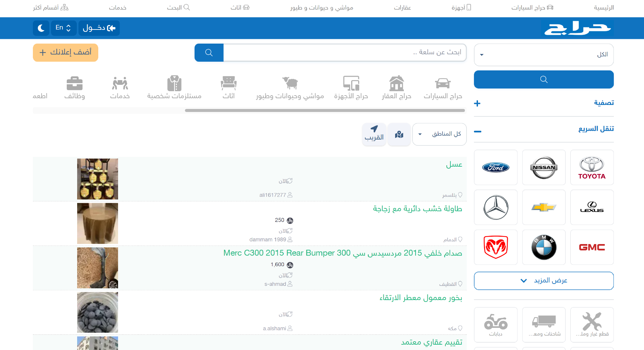Screen dimensions: 644x350
Task: Open مواشي و حيوانات و طيور in the top menu
Action: [x=322, y=8]
